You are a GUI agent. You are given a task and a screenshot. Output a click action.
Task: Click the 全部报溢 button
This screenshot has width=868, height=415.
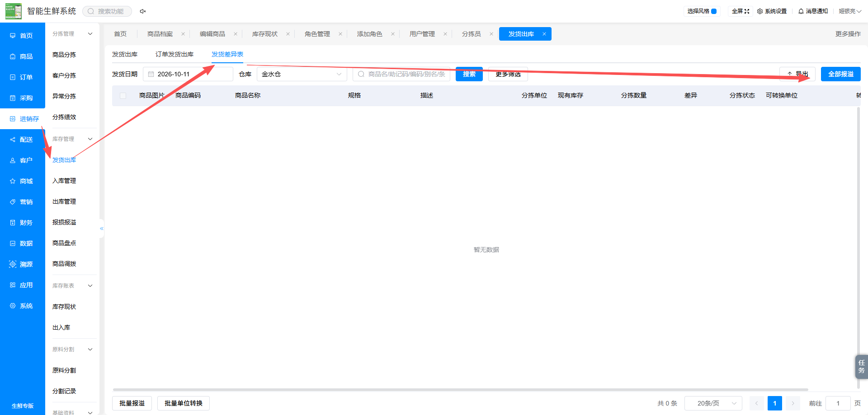tap(840, 74)
